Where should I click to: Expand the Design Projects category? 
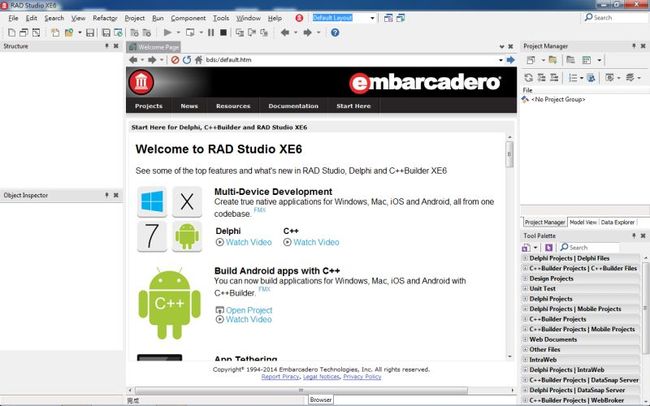pyautogui.click(x=525, y=278)
